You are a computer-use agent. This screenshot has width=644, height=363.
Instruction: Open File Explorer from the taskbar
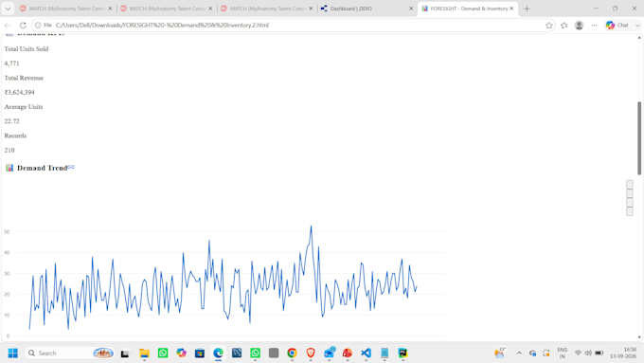[144, 354]
